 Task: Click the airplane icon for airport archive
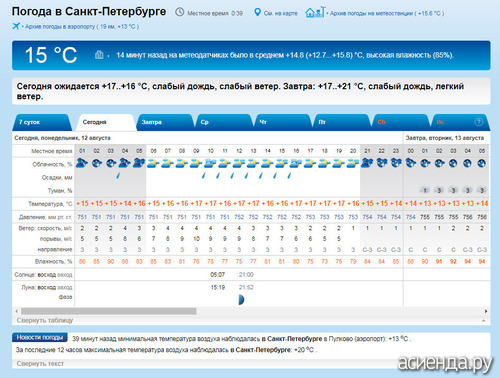click(x=16, y=26)
